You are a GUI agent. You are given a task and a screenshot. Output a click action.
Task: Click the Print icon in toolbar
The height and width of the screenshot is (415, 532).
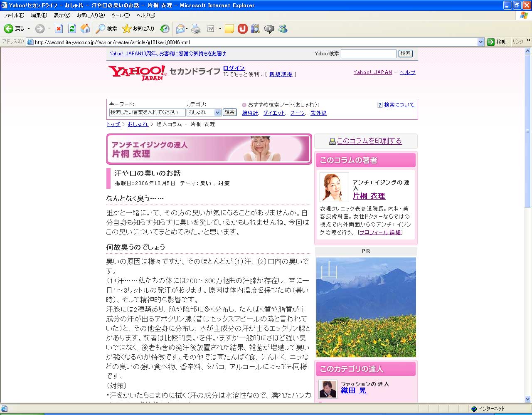[196, 29]
